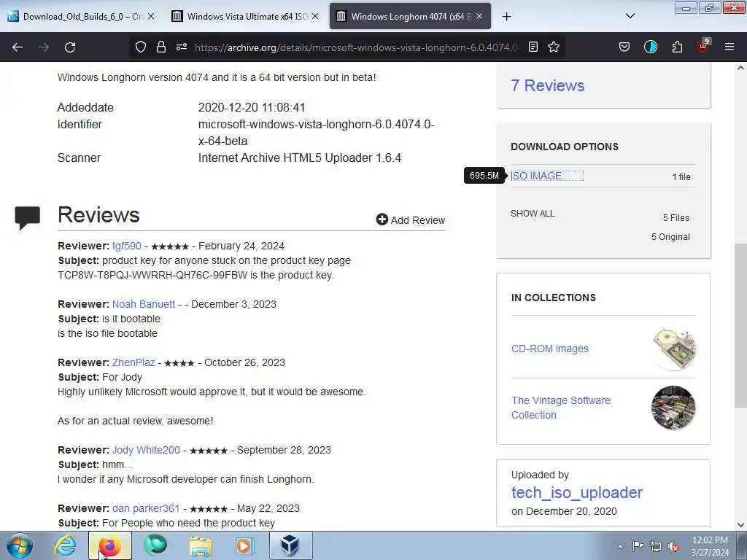This screenshot has width=747, height=560.
Task: Click Firefox taskbar icon
Action: click(x=110, y=545)
